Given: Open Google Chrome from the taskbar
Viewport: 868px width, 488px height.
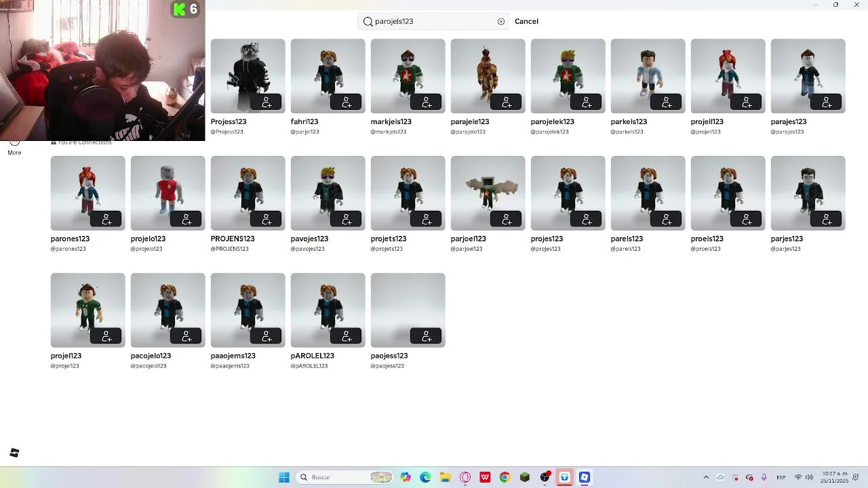Looking at the screenshot, I should (x=505, y=477).
